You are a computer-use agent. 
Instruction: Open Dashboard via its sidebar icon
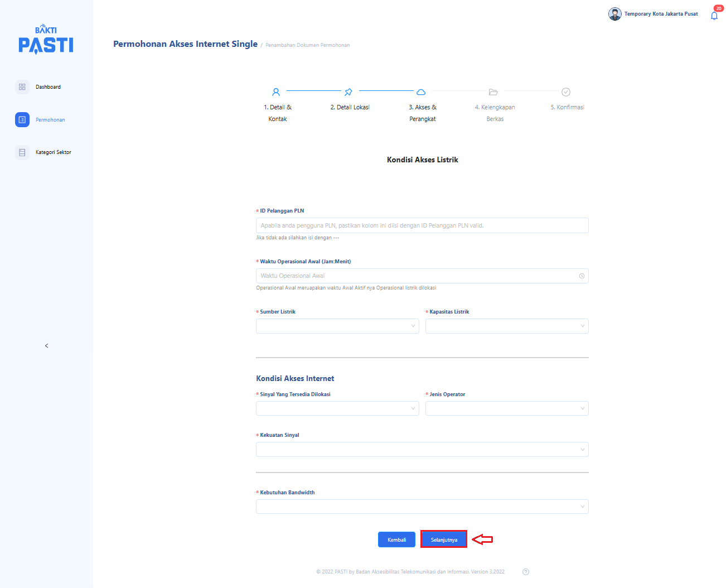coord(22,87)
